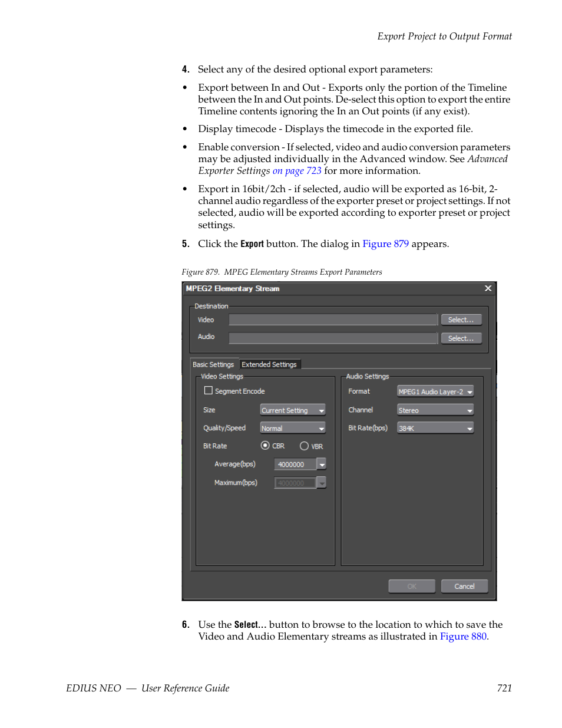This screenshot has width=562, height=728.
Task: Expand the Maximum(bps) dropdown arrow
Action: (322, 483)
